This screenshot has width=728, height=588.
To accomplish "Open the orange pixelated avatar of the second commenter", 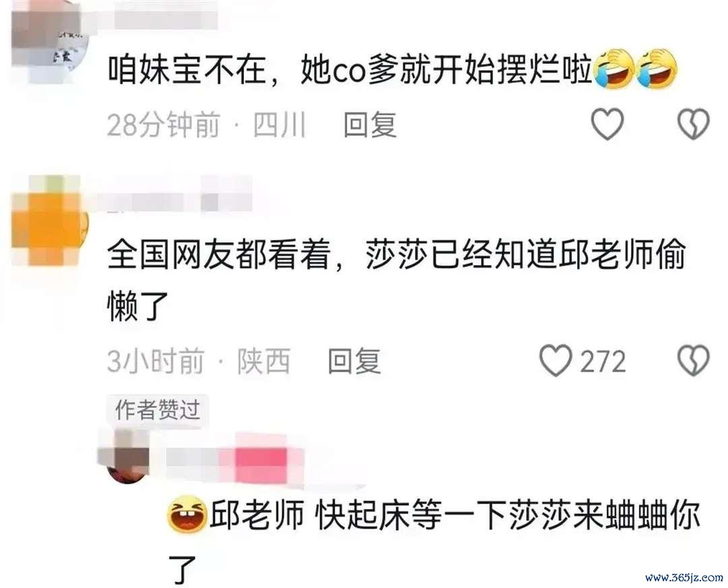I will [x=50, y=220].
